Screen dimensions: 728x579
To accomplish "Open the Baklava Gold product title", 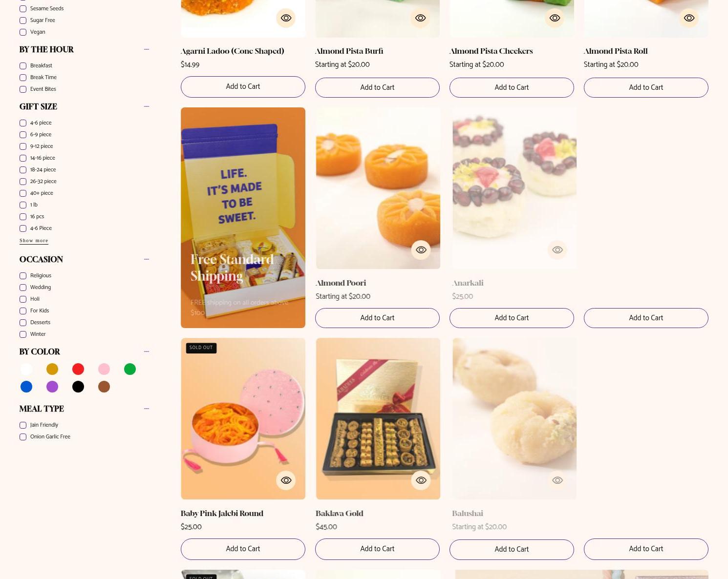I will 340,514.
